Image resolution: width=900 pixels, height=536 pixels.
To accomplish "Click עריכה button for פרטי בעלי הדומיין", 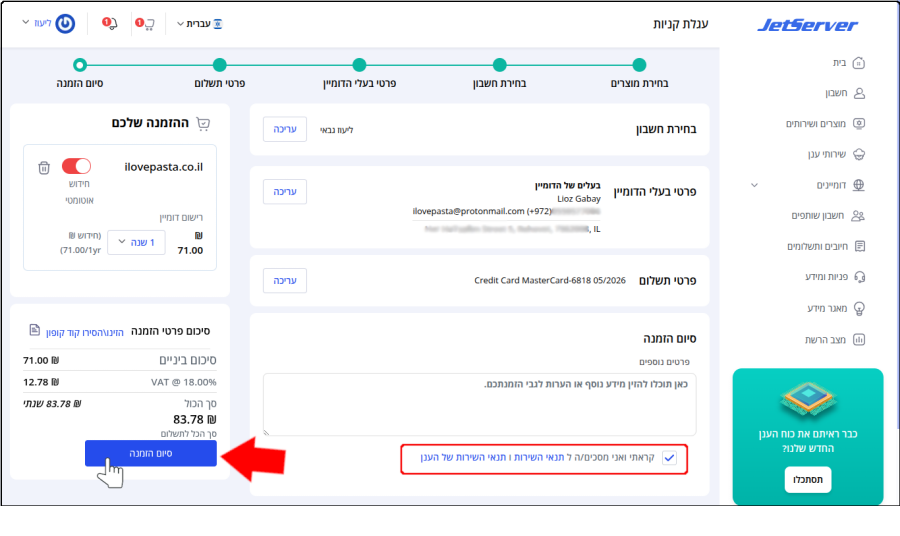I will 285,192.
